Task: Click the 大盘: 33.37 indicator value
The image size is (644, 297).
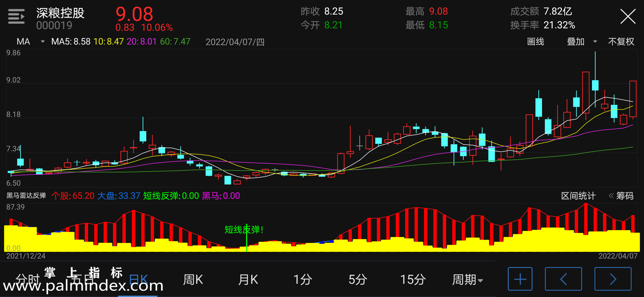Action: tap(119, 196)
